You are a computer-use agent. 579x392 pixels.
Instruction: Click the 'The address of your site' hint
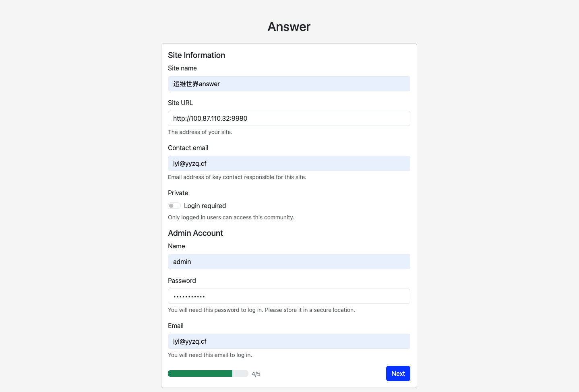pyautogui.click(x=200, y=132)
